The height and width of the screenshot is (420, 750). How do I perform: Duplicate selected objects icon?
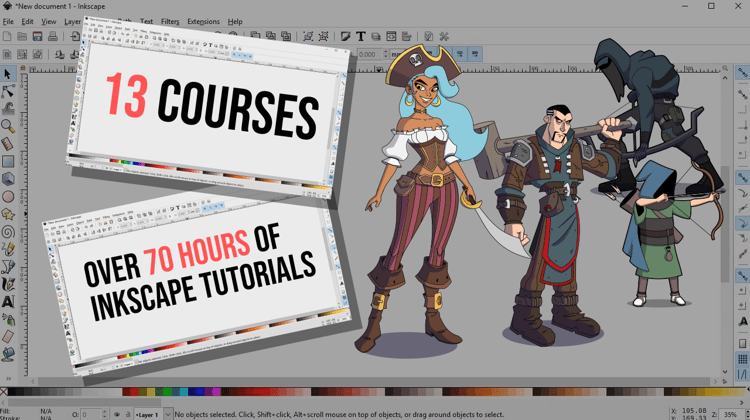click(255, 36)
